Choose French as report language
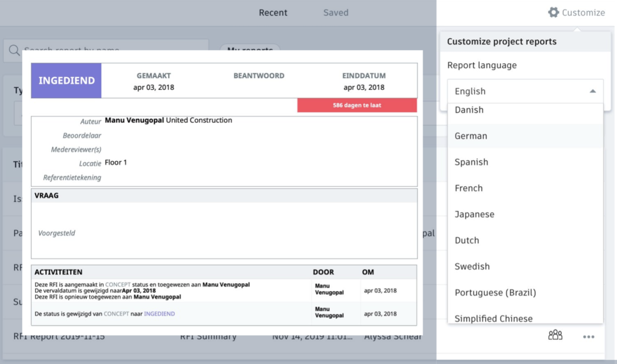 (x=469, y=188)
